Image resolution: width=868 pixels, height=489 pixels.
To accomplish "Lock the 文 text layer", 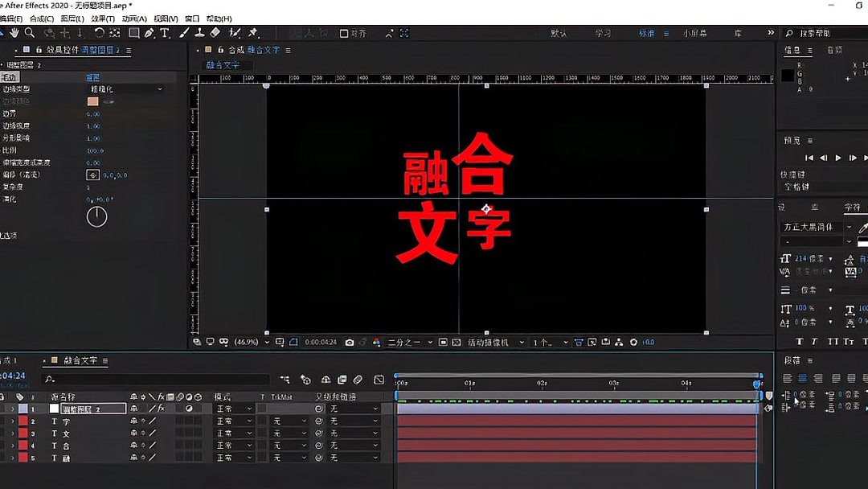I will pyautogui.click(x=4, y=433).
